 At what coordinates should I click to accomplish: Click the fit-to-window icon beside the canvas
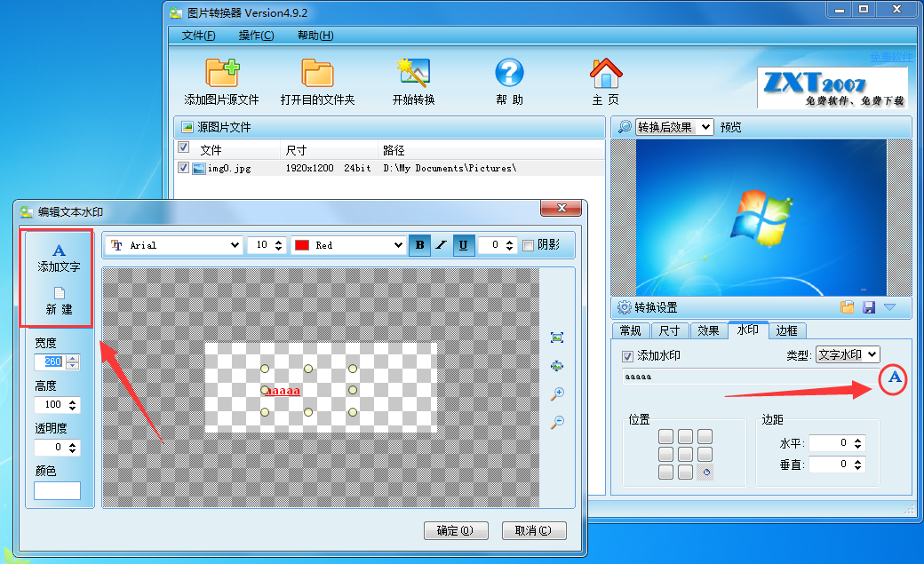(557, 338)
